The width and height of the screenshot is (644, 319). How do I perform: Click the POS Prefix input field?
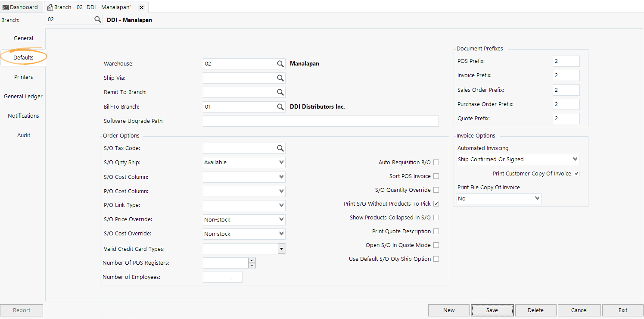click(x=566, y=61)
